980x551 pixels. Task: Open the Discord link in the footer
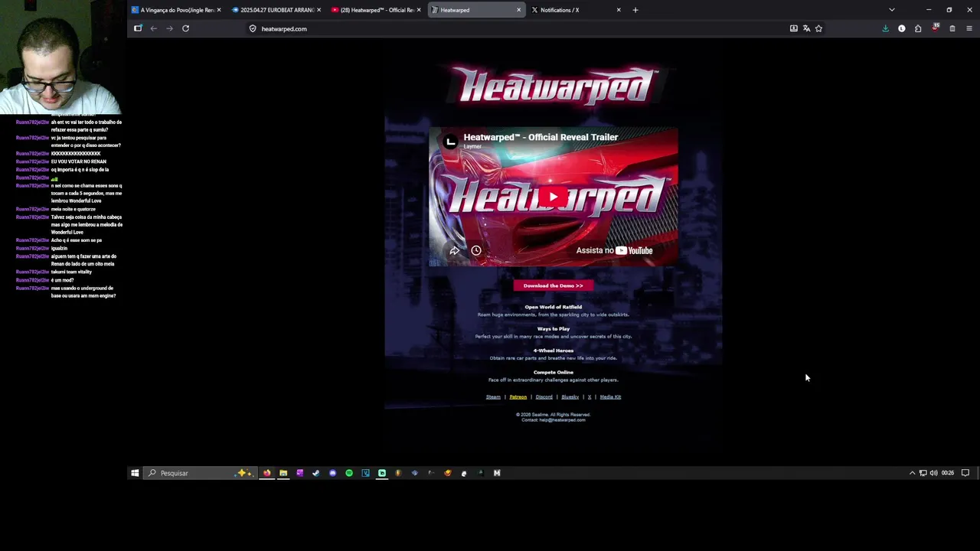click(x=544, y=397)
